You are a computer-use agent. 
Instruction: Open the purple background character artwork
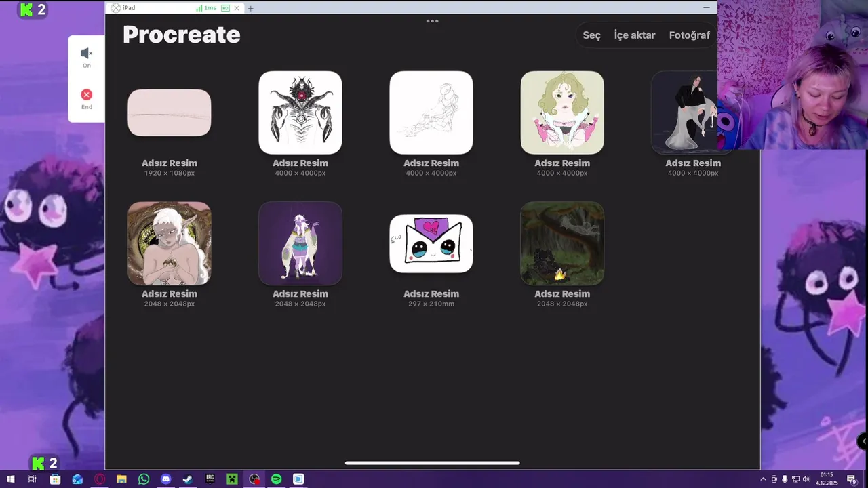[x=300, y=243]
